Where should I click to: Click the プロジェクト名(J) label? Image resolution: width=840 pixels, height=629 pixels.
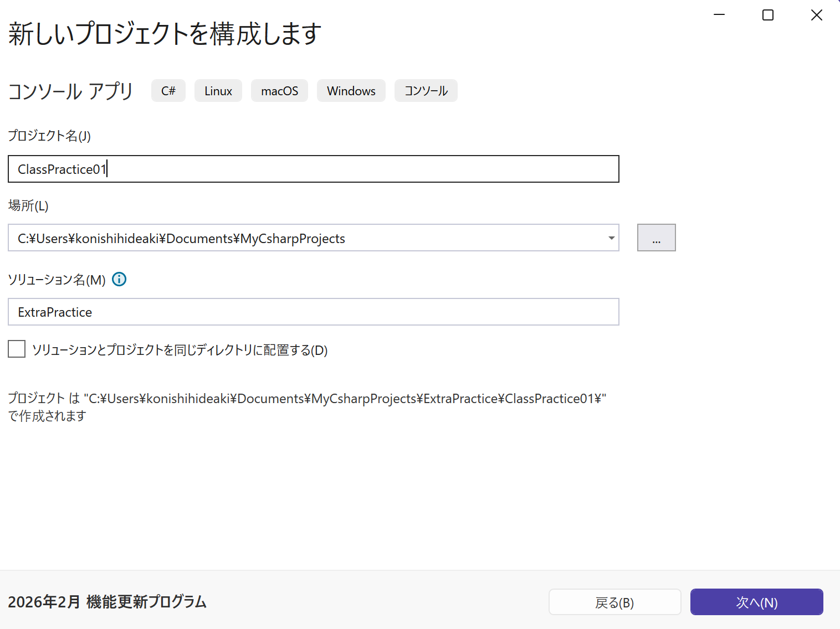pos(49,136)
